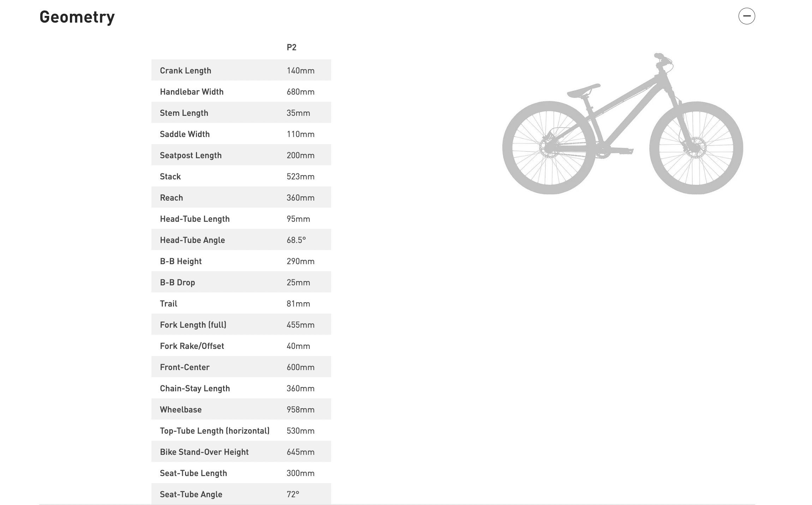The image size is (812, 505).
Task: Click the B-B Height row
Action: point(241,260)
